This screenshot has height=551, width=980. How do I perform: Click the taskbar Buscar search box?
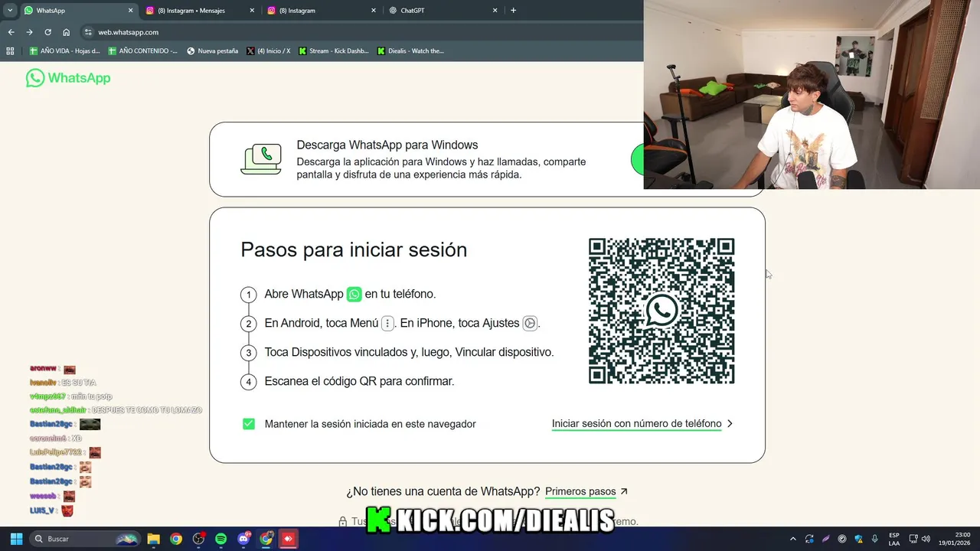click(x=85, y=539)
